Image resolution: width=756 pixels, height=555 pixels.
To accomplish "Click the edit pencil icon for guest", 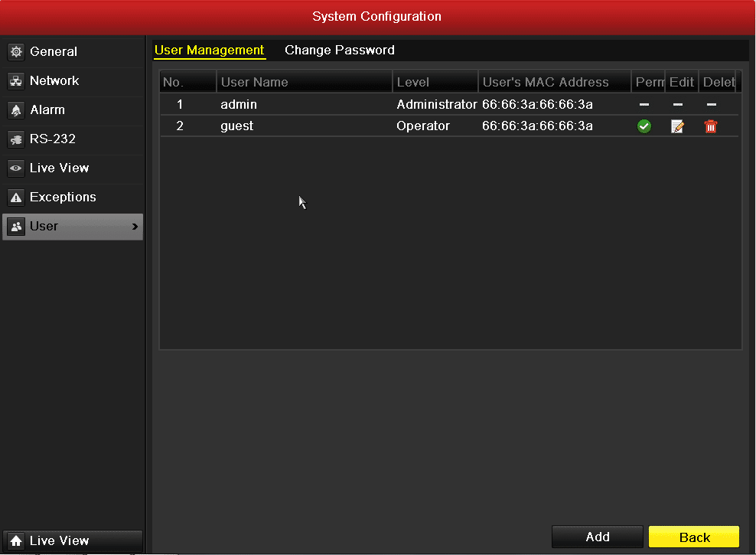I will click(677, 126).
